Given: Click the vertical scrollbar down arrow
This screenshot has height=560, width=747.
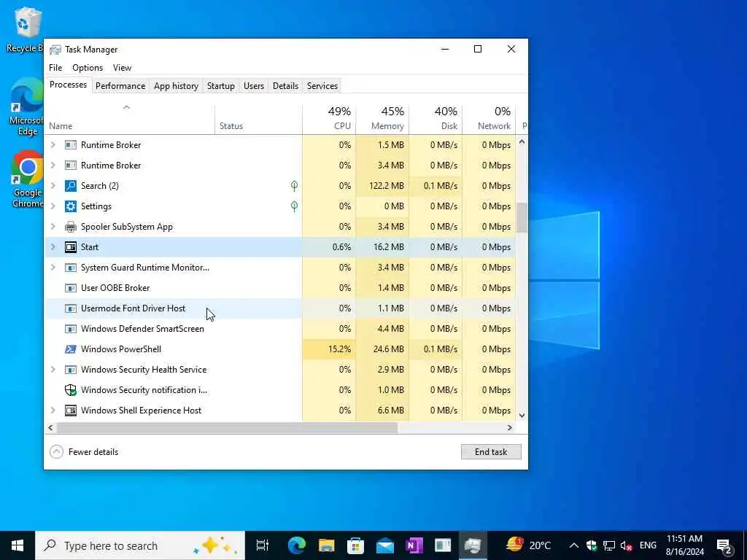Looking at the screenshot, I should 522,416.
